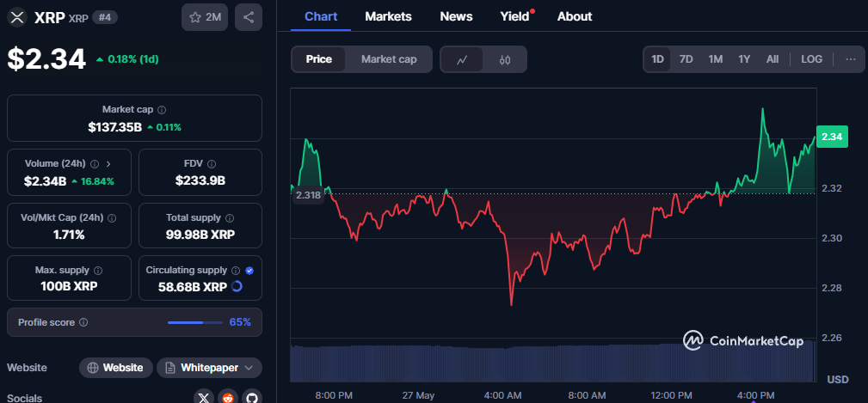Image resolution: width=868 pixels, height=403 pixels.
Task: Click the USD currency label
Action: [838, 380]
